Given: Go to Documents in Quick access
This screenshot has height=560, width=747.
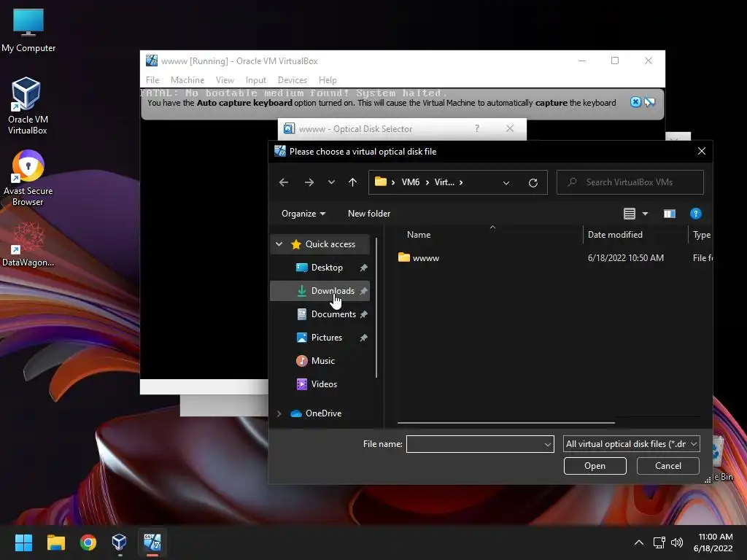Looking at the screenshot, I should 333,314.
